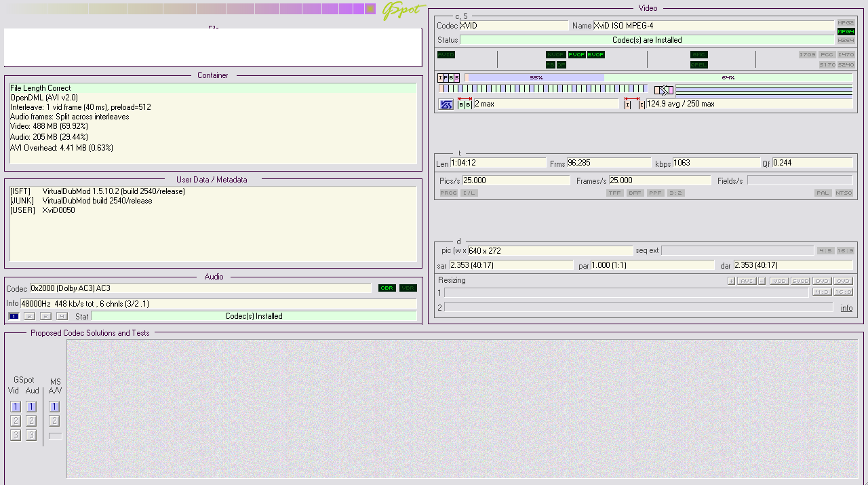Click the S240 colorimetry indicator
The height and width of the screenshot is (485, 868).
(846, 64)
